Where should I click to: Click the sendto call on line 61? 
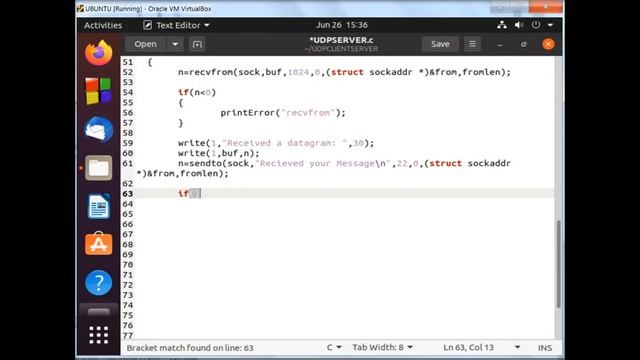[344, 163]
